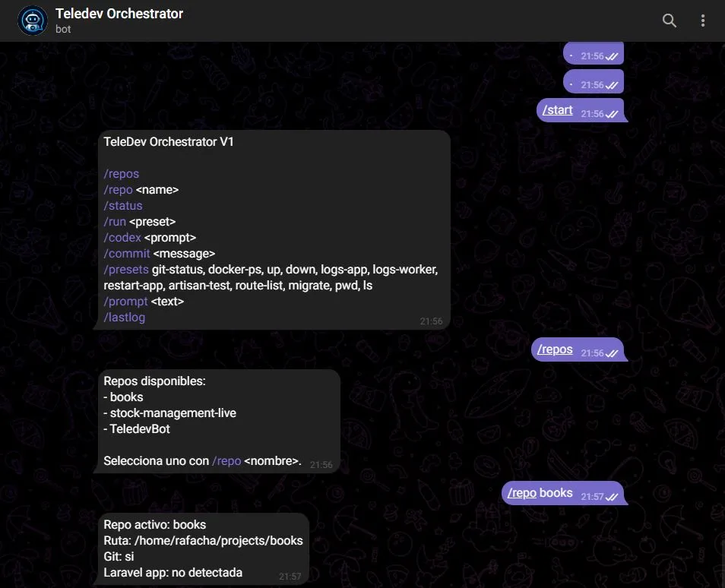Open the Teledev Orchestrator bot avatar
725x588 pixels.
(x=33, y=21)
